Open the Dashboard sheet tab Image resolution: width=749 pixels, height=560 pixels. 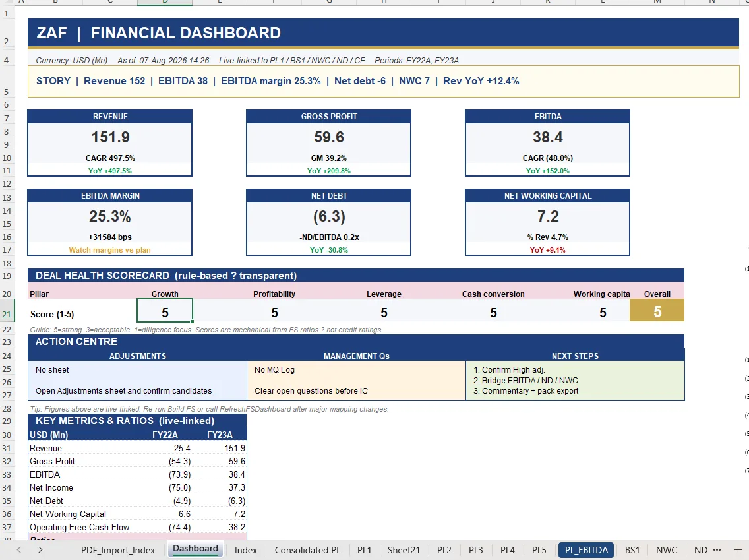click(195, 549)
